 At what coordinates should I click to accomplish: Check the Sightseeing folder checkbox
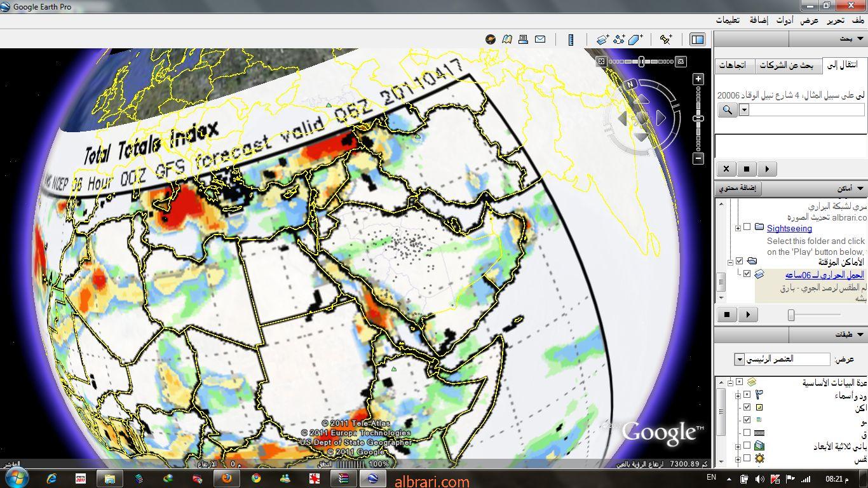point(747,227)
